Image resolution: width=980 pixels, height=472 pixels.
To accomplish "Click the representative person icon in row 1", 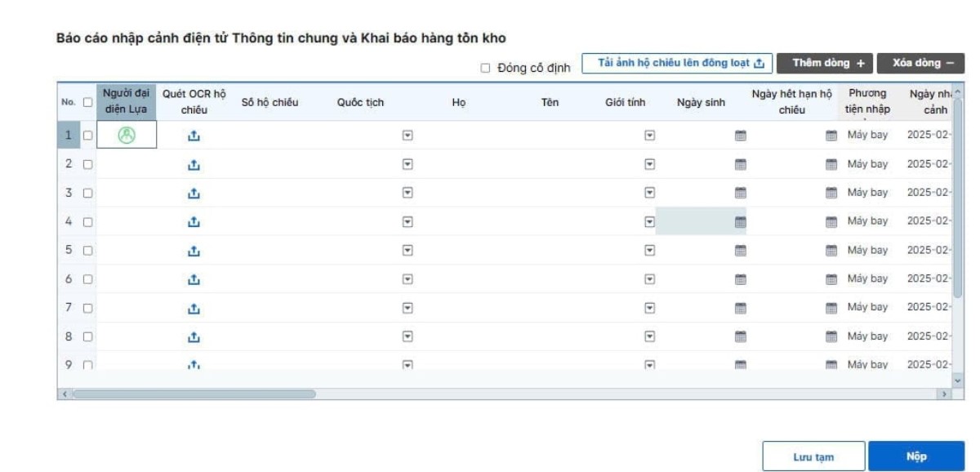I will point(126,136).
